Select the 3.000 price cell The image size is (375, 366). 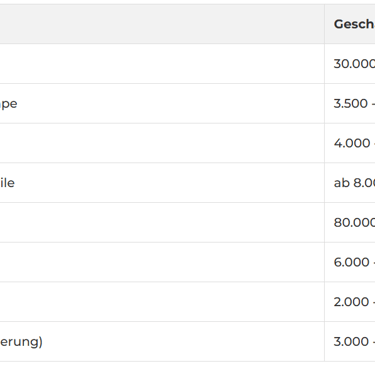pyautogui.click(x=350, y=341)
